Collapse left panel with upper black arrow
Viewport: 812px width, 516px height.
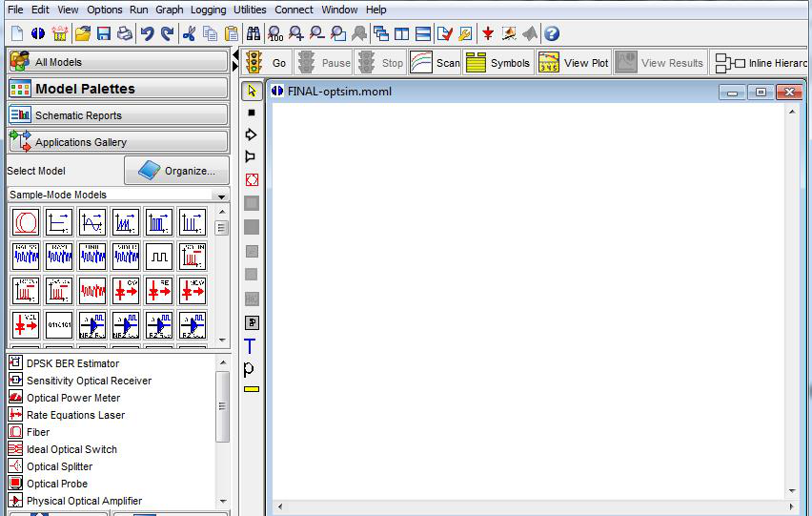click(x=235, y=54)
